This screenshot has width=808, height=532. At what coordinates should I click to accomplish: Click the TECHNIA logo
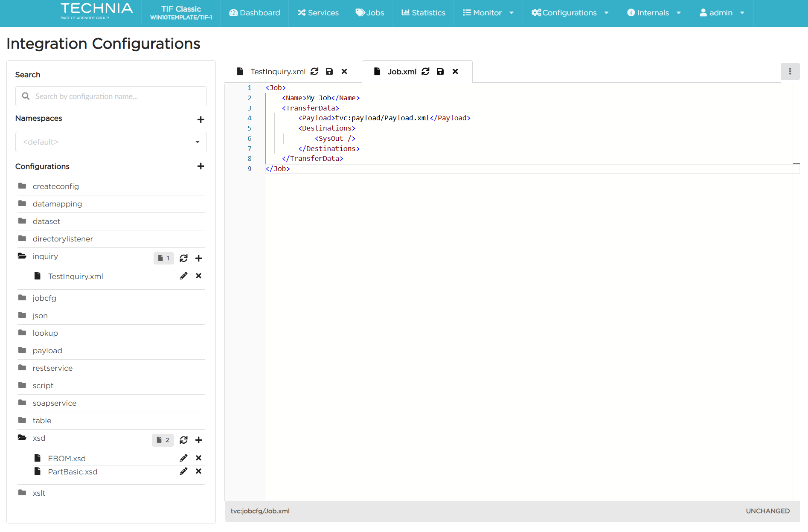[x=97, y=12]
